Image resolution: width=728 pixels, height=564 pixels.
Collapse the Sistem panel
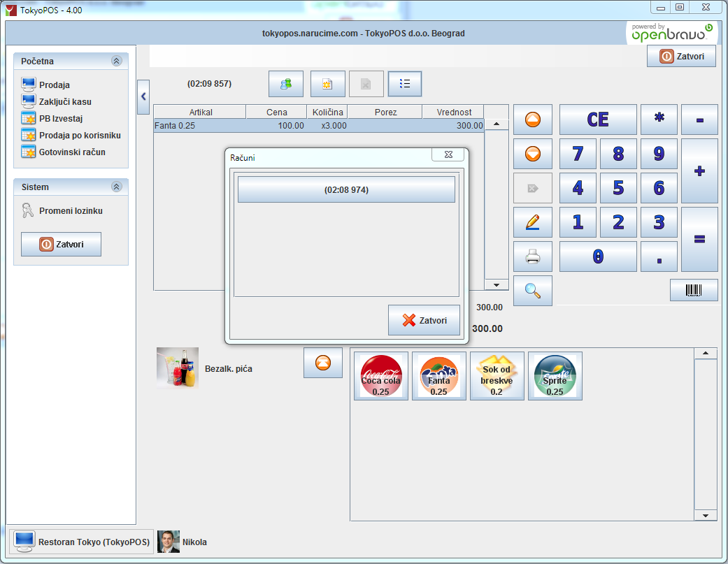click(x=117, y=187)
